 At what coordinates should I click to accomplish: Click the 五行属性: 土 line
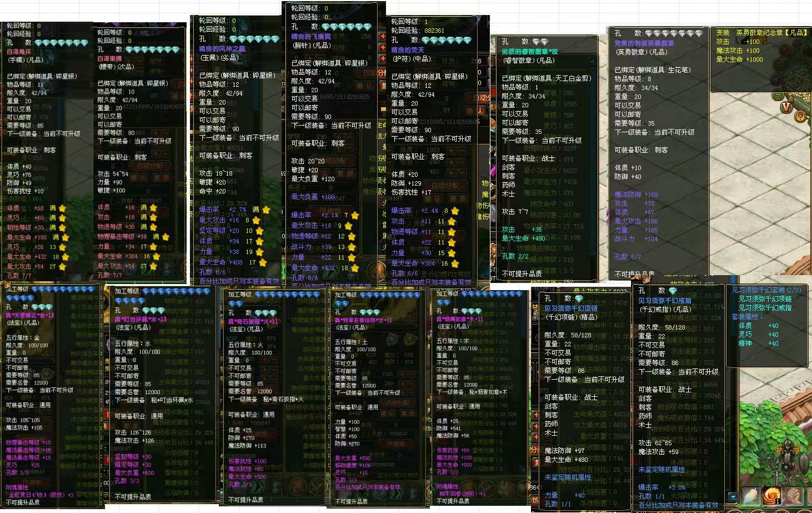[352, 342]
